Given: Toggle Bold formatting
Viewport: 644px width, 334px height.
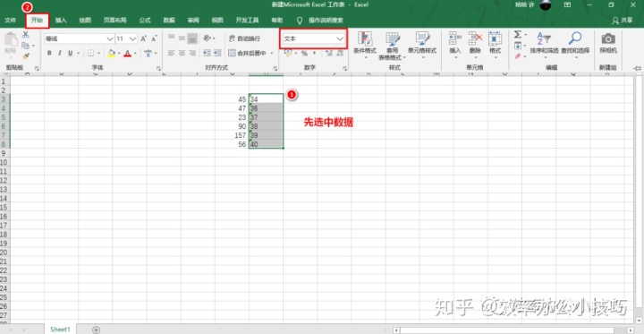Looking at the screenshot, I should [x=49, y=53].
